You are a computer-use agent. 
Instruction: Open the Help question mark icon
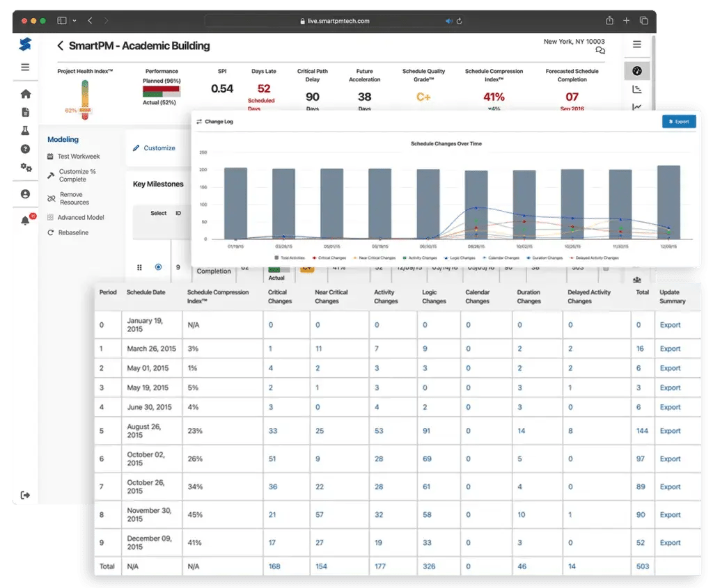[x=26, y=148]
